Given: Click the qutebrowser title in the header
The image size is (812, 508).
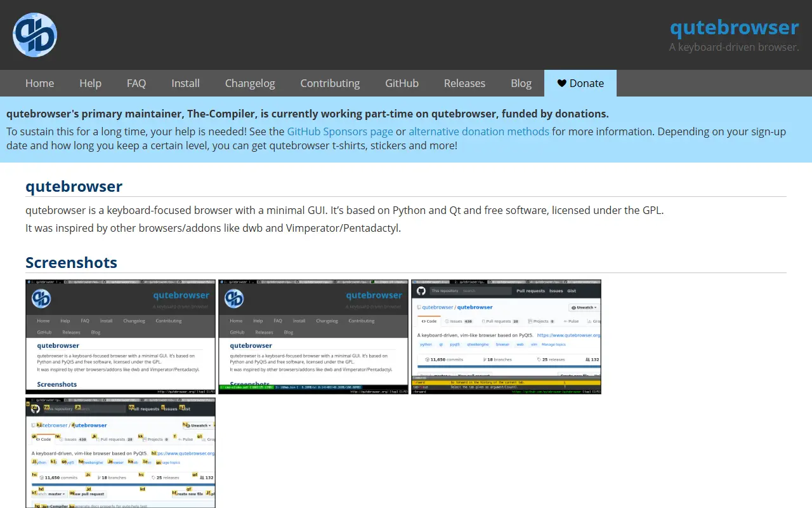Looking at the screenshot, I should [735, 27].
